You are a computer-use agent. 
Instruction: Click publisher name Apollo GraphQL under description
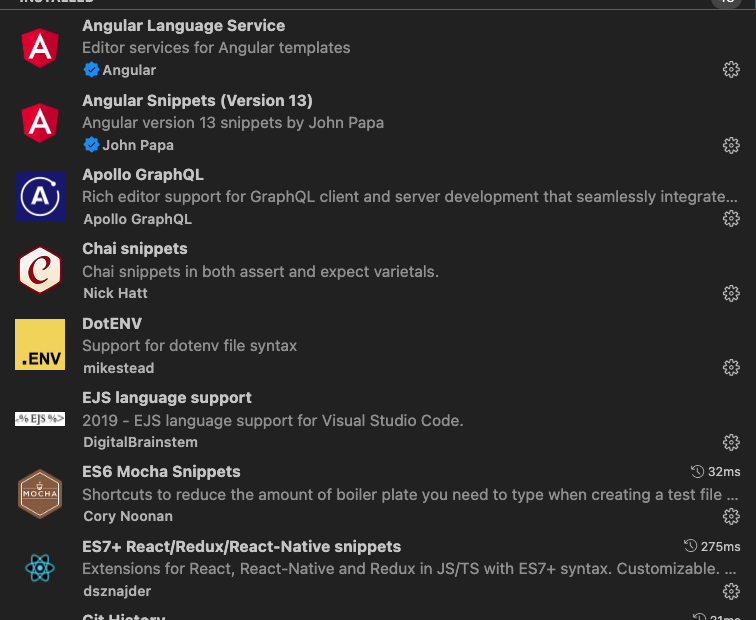pos(137,219)
